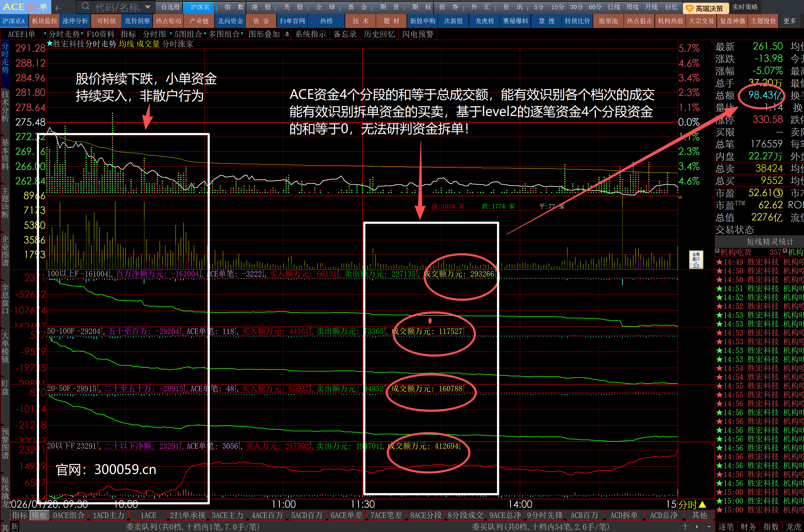Click the 委买队列 order queue bar
The width and height of the screenshot is (804, 532).
coord(540,527)
